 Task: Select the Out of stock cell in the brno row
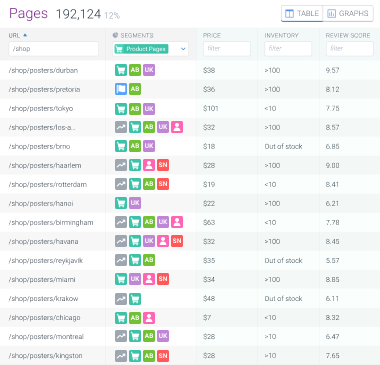pos(283,146)
